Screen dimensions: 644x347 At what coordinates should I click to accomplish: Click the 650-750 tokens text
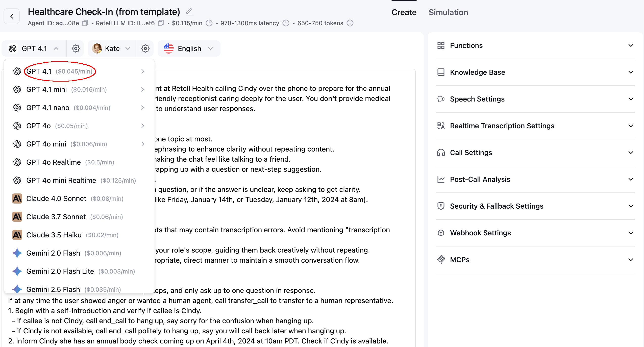click(320, 23)
